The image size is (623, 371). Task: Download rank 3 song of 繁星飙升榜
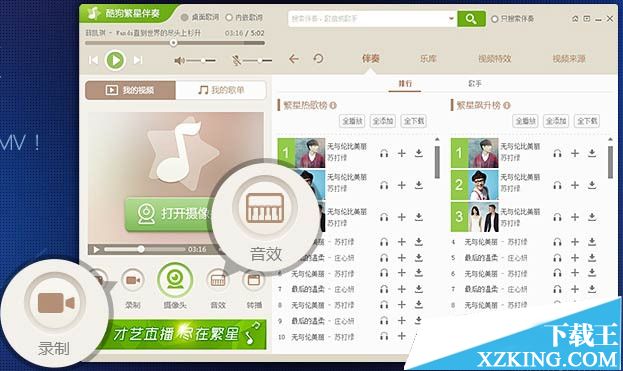coord(592,217)
